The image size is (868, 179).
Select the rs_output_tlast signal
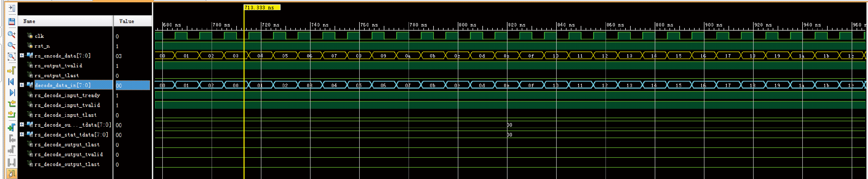tap(57, 75)
